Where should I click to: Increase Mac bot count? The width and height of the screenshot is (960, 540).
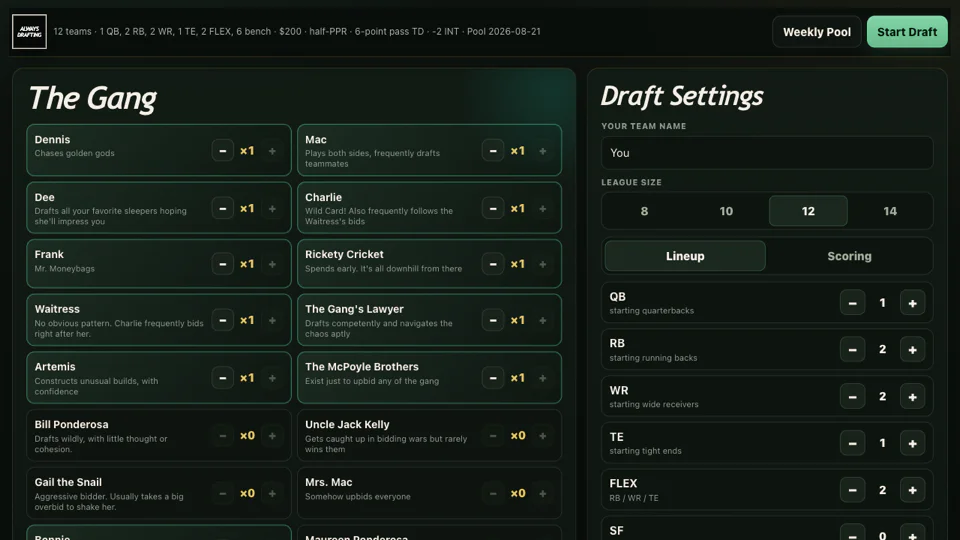[542, 151]
